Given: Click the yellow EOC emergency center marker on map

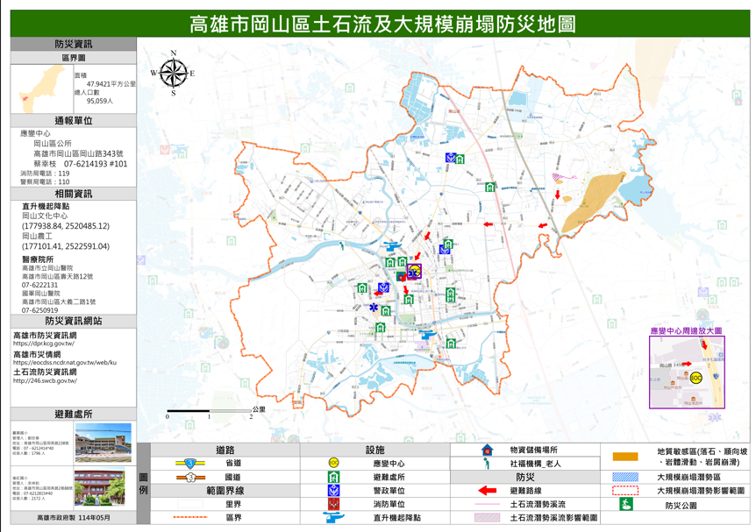Looking at the screenshot, I should (415, 271).
